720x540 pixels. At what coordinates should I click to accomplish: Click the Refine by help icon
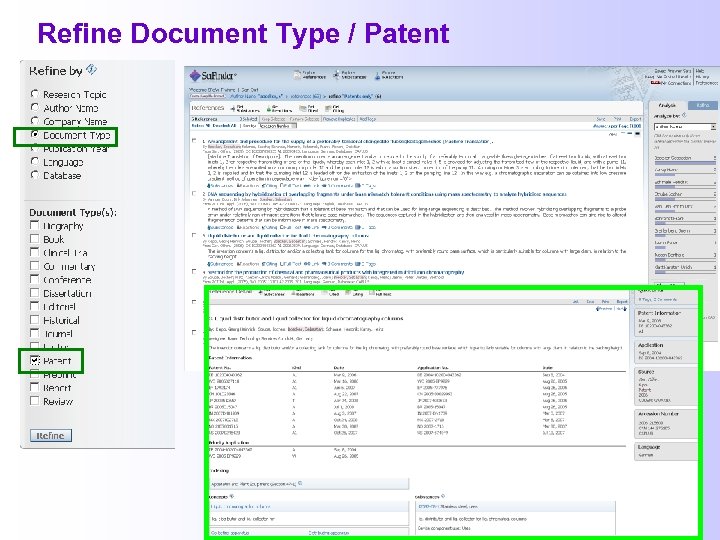91,69
